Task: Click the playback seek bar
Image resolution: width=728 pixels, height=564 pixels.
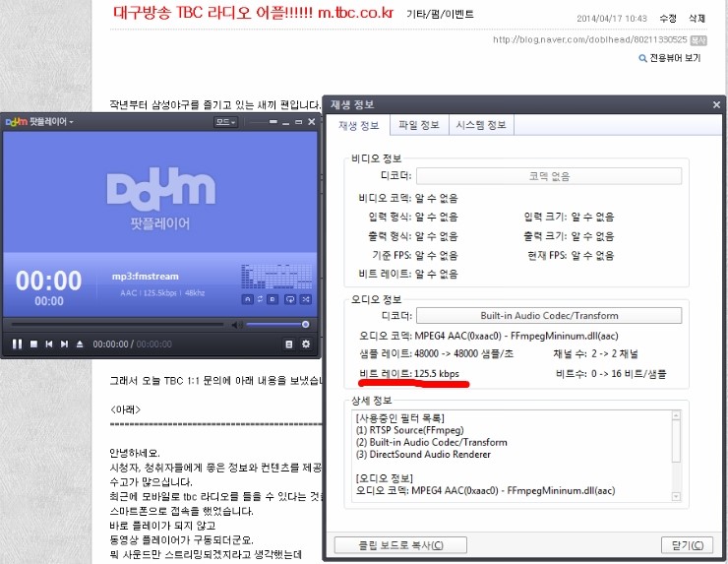Action: 118,324
